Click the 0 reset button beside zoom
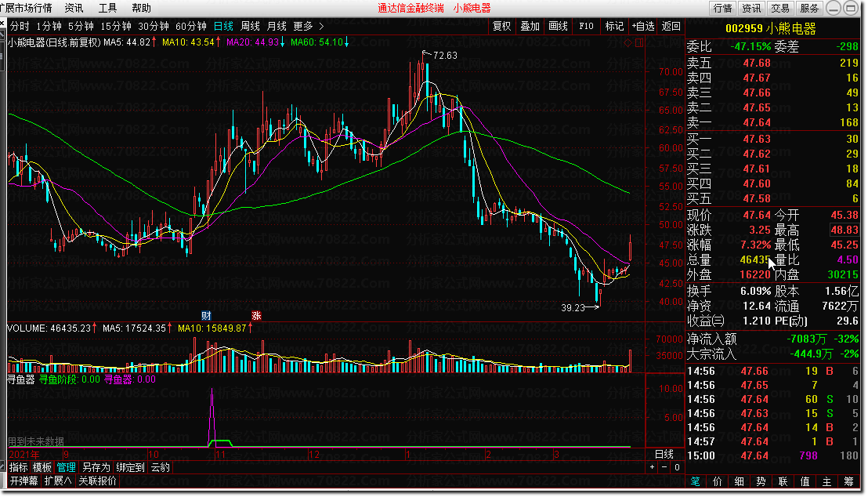This screenshot has width=868, height=497. [677, 467]
